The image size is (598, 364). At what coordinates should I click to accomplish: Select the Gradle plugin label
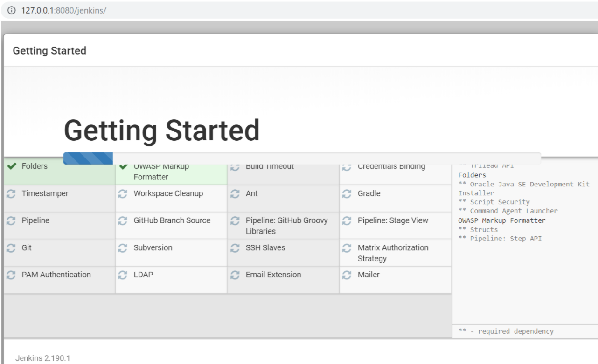point(369,193)
